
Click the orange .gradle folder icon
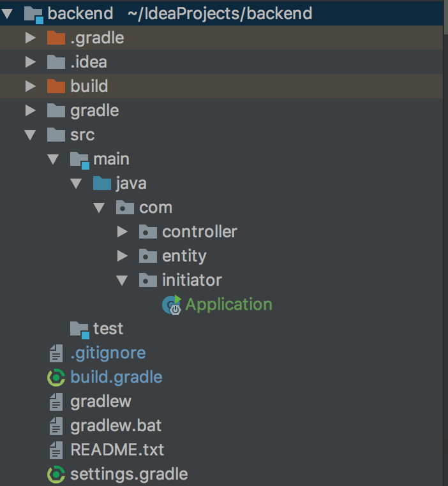(x=57, y=38)
